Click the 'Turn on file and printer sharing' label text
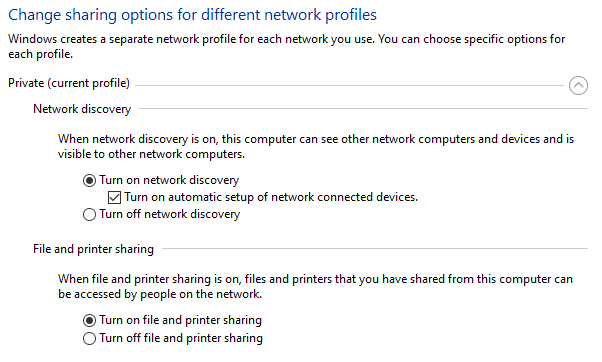This screenshot has width=602, height=362. 180,320
